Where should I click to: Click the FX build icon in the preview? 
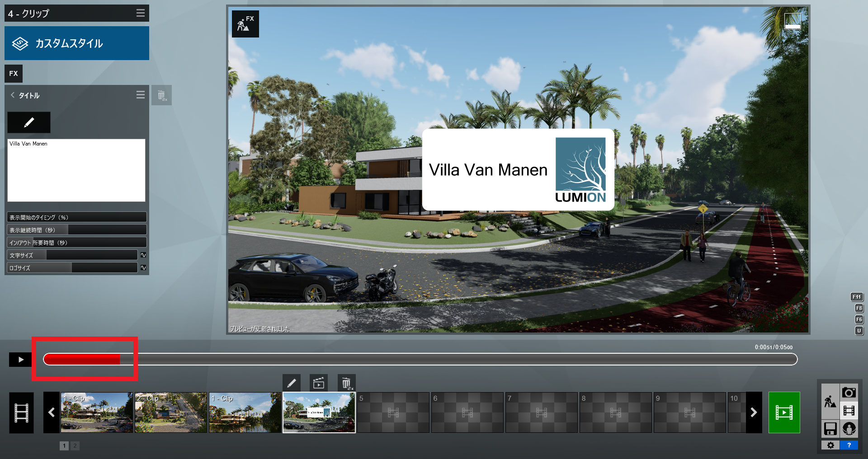[x=245, y=24]
